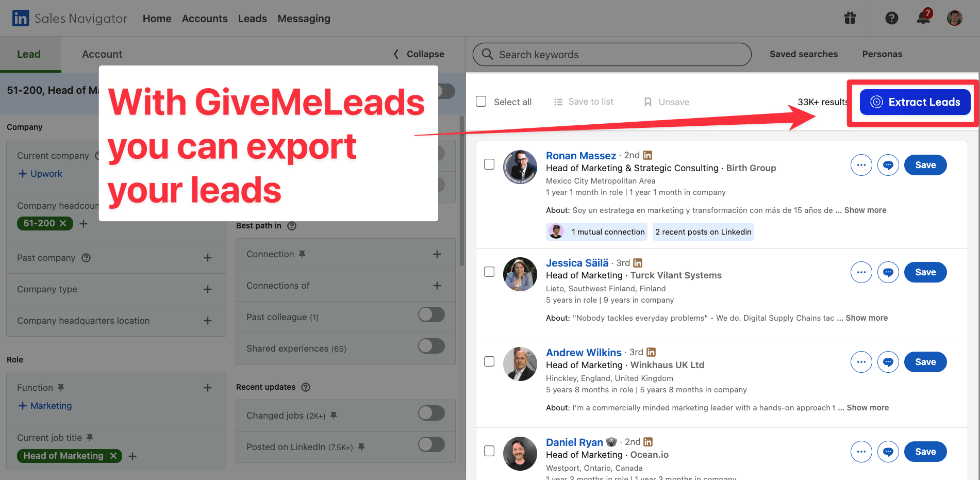This screenshot has height=480, width=980.
Task: Open the notifications bell icon
Action: click(x=923, y=18)
